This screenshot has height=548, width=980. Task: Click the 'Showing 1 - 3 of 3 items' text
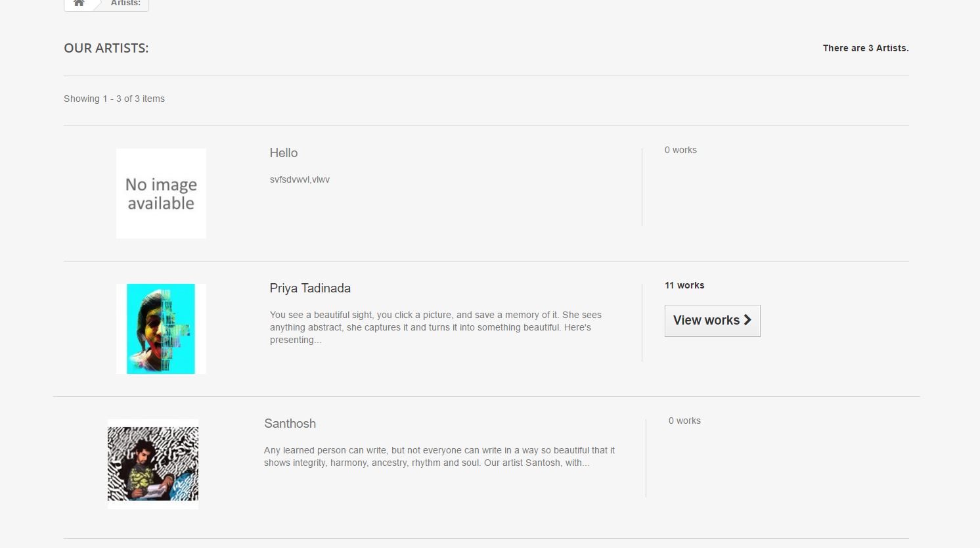[x=114, y=99]
